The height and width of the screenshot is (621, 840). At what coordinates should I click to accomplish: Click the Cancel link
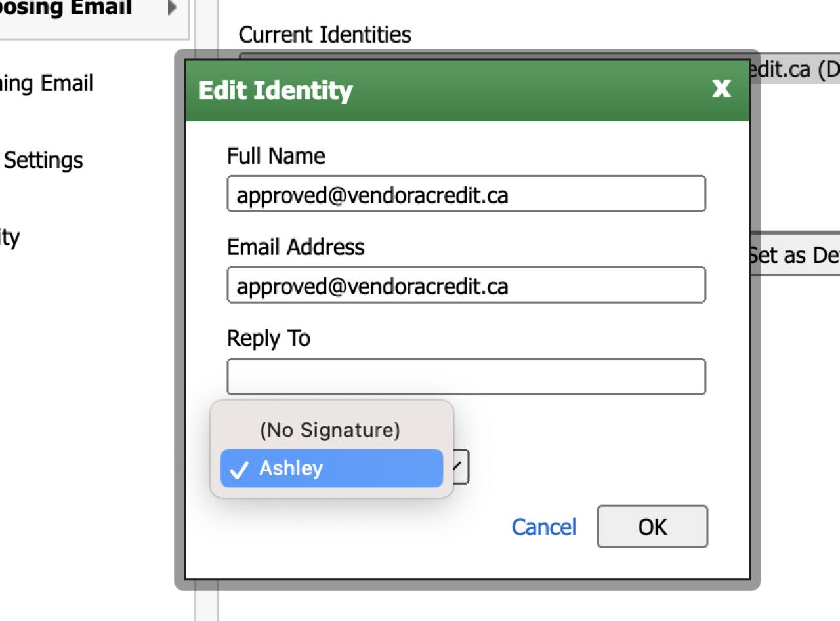[x=543, y=527]
